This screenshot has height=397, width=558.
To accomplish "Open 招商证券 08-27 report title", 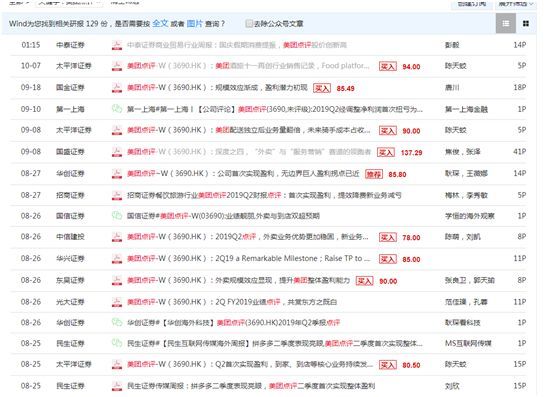I will click(x=264, y=195).
